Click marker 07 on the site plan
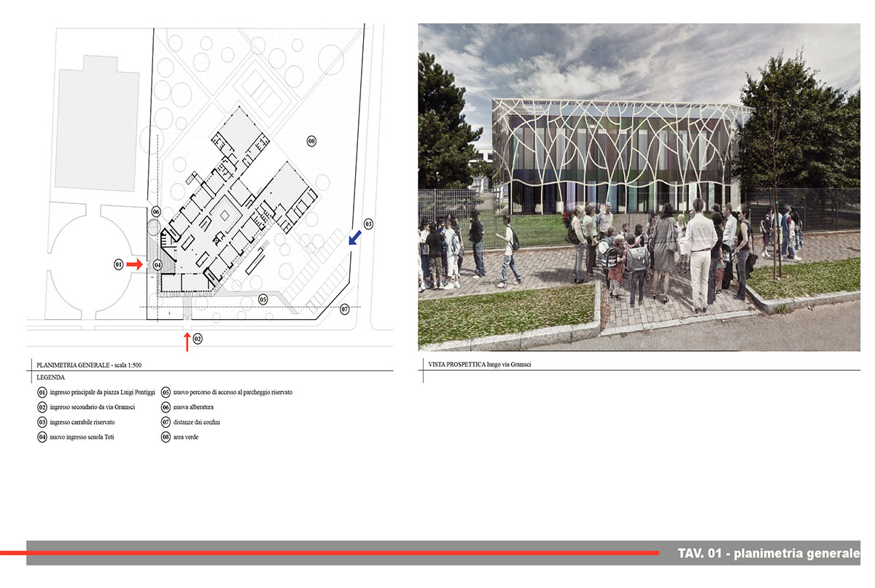This screenshot has width=875, height=588. click(x=345, y=309)
